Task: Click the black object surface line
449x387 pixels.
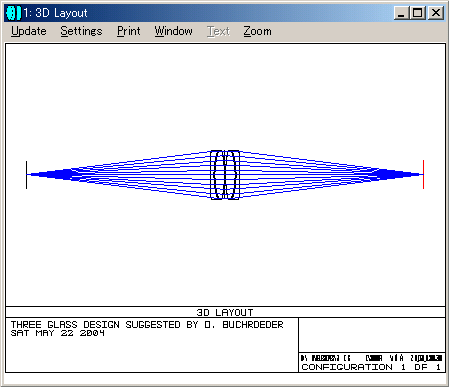Action: (26, 175)
